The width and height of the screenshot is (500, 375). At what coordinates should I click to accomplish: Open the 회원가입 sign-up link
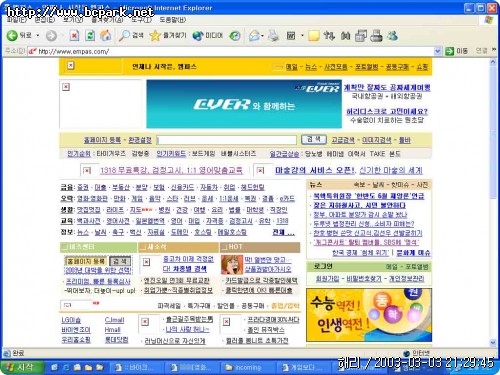[x=328, y=279]
